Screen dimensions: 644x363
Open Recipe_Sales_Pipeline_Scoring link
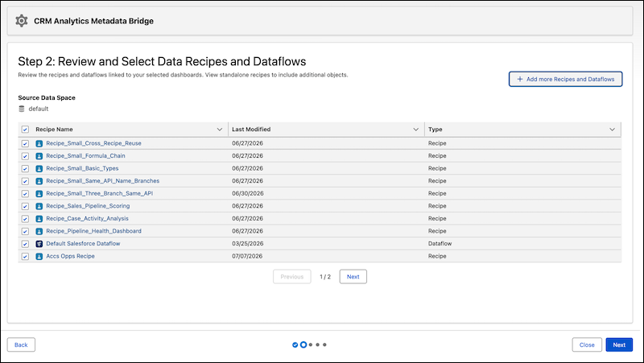88,206
